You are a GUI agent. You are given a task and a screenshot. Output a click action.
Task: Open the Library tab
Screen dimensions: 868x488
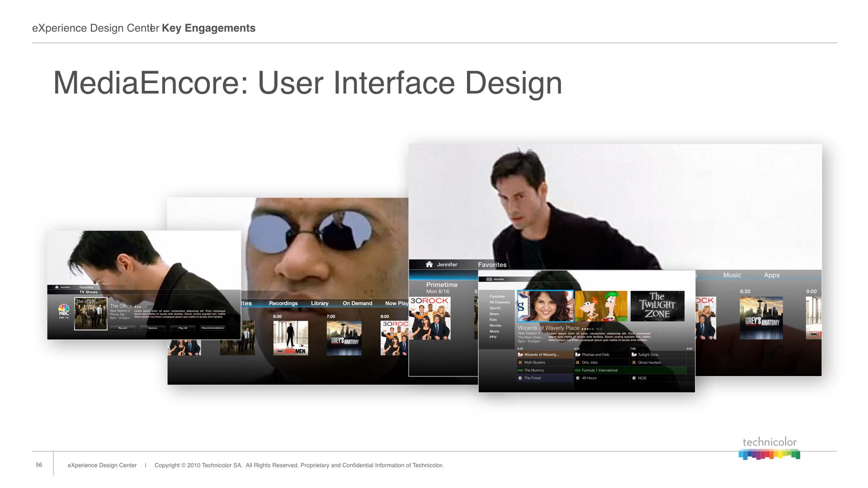[320, 303]
